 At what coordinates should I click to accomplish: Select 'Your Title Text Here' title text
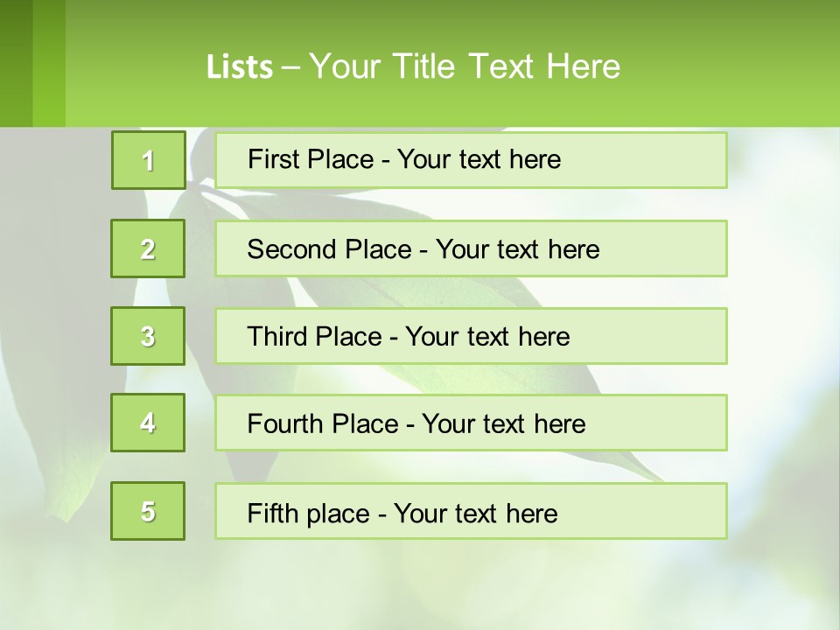pos(465,67)
